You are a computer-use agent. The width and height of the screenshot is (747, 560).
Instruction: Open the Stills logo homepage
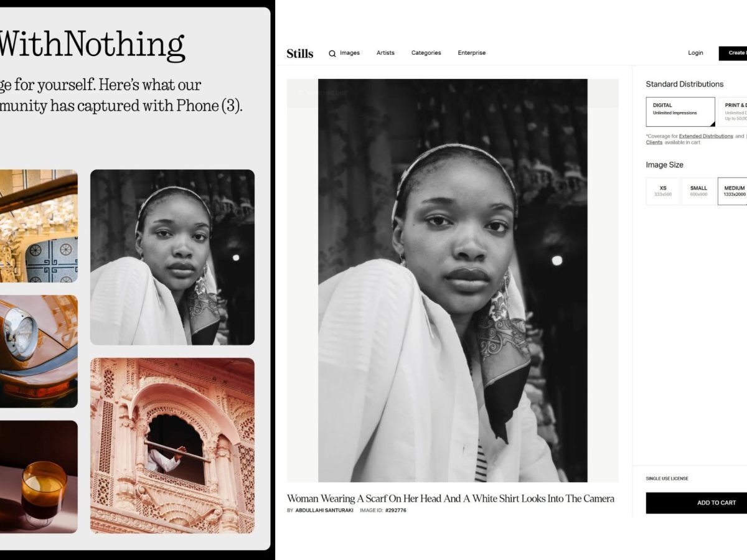pyautogui.click(x=300, y=54)
